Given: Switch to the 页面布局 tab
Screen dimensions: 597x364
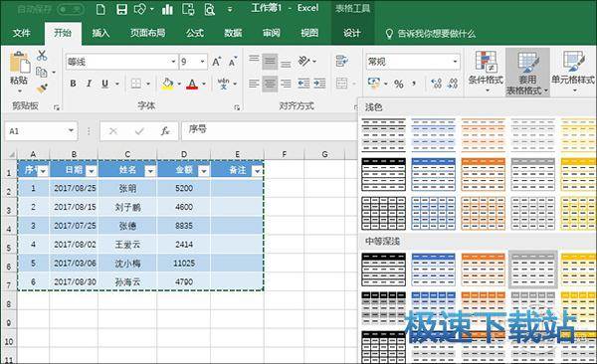Looking at the screenshot, I should coord(147,33).
